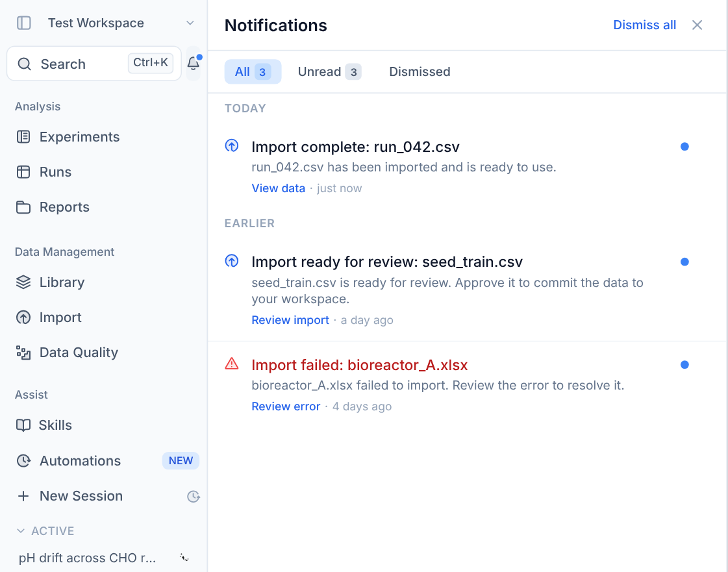Click the Review import link

[290, 320]
